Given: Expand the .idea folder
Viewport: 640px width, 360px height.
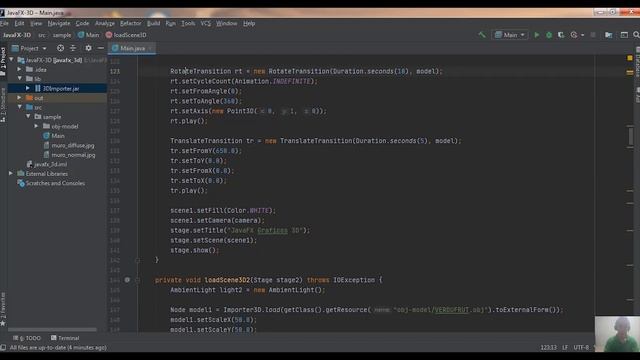Looking at the screenshot, I should [19, 69].
